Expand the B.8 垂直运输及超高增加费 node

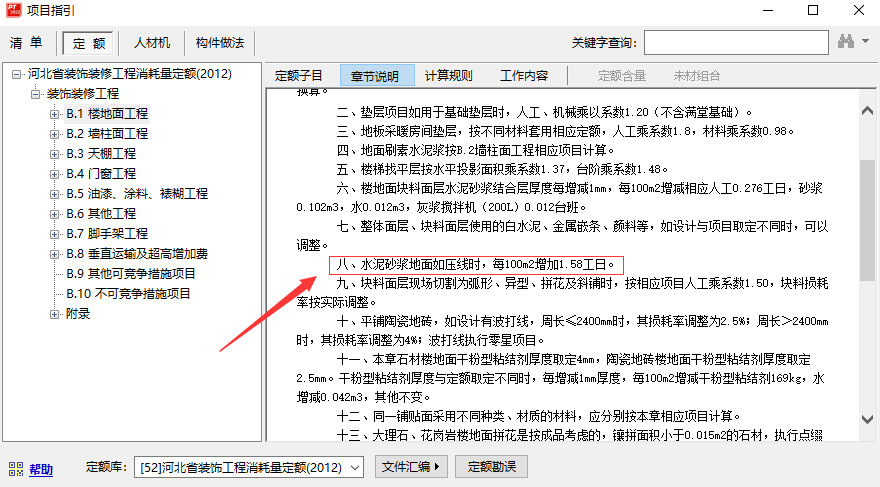pyautogui.click(x=54, y=254)
